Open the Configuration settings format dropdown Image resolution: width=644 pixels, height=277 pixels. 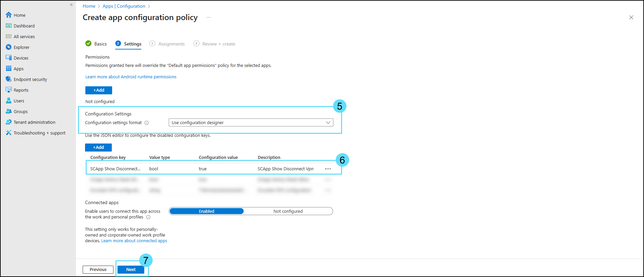[251, 122]
